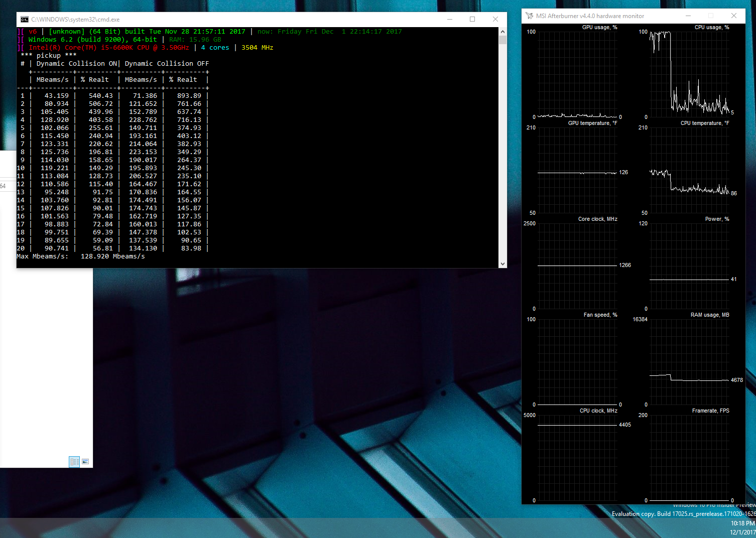Image resolution: width=756 pixels, height=538 pixels.
Task: Click the value 119.221 in row 10
Action: click(55, 168)
